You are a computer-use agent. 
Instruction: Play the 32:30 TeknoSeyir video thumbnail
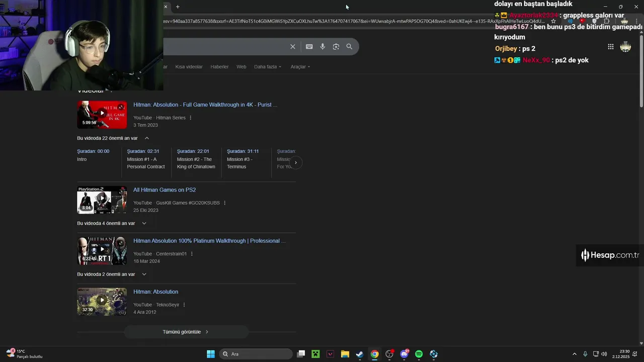[102, 302]
